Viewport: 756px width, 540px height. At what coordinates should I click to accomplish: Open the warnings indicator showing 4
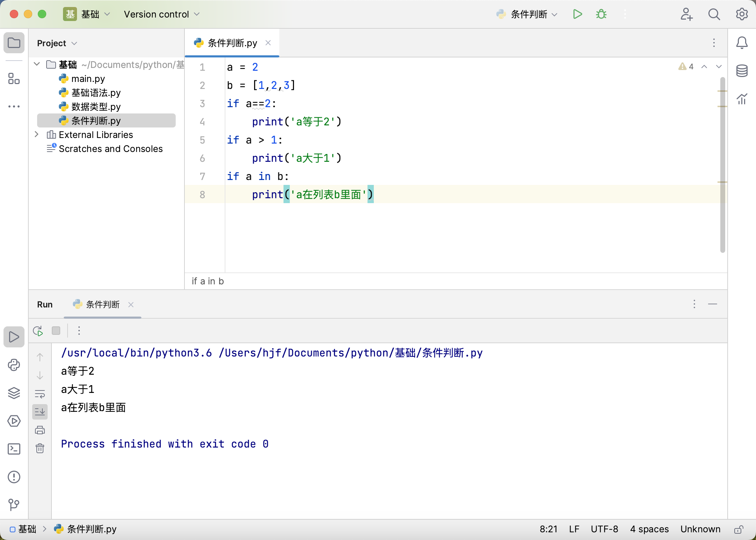pos(686,67)
